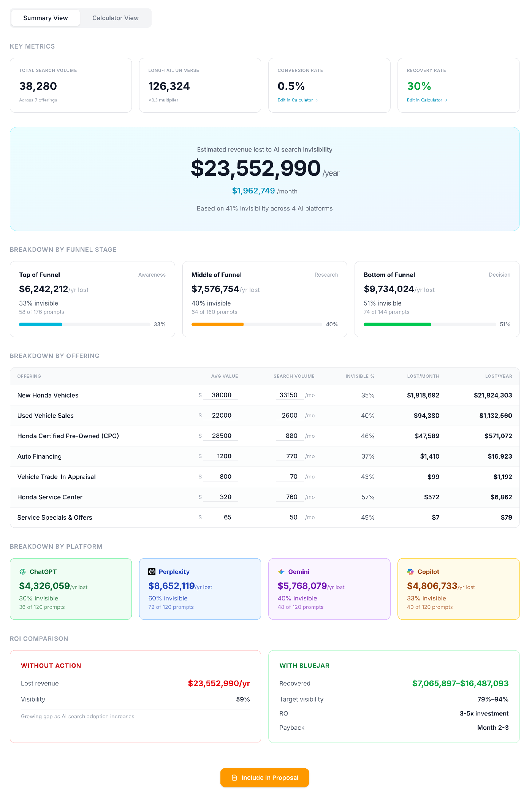This screenshot has width=532, height=798.
Task: Select the Total Search Volume value 38,280
Action: coord(38,86)
